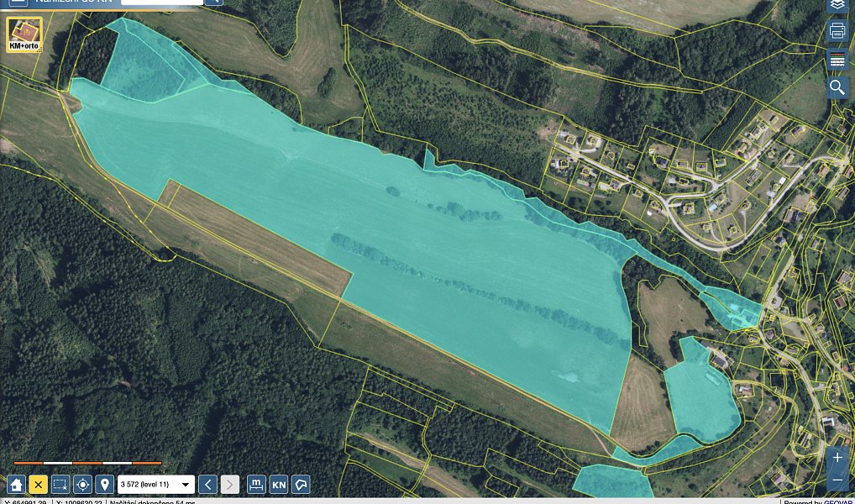Print the current map
855x504 pixels.
[837, 30]
